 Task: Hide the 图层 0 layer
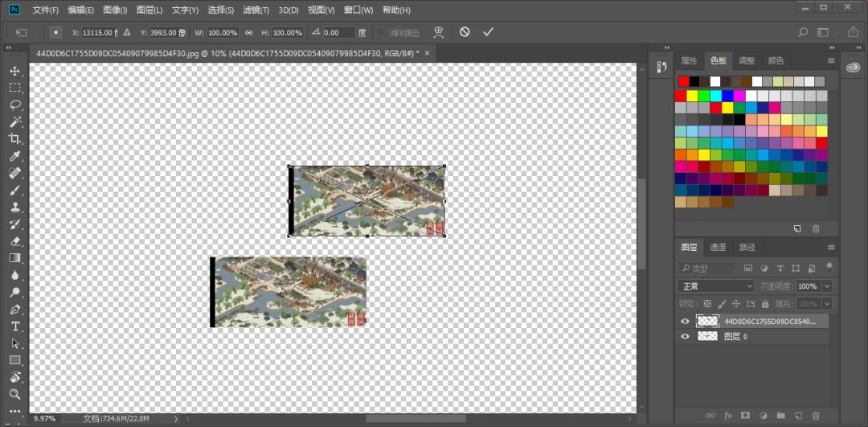coord(686,336)
